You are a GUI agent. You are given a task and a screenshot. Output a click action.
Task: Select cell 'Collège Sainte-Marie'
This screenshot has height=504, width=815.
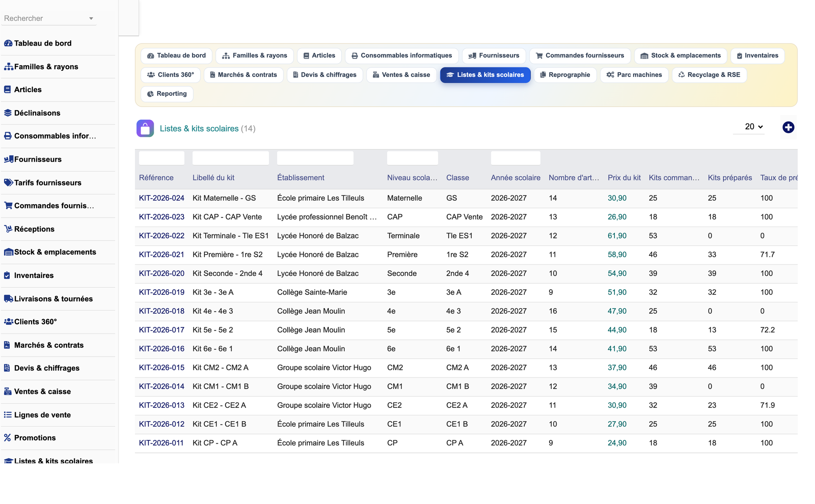pyautogui.click(x=312, y=292)
